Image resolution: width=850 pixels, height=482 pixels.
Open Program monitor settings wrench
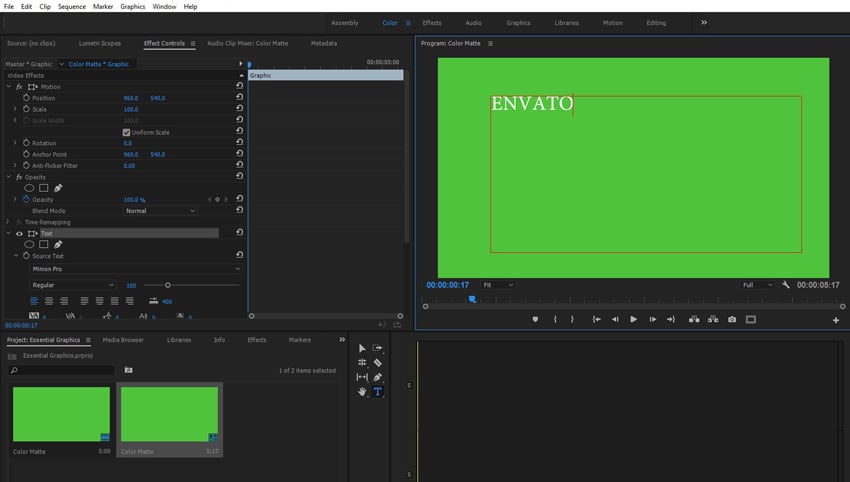click(x=786, y=285)
